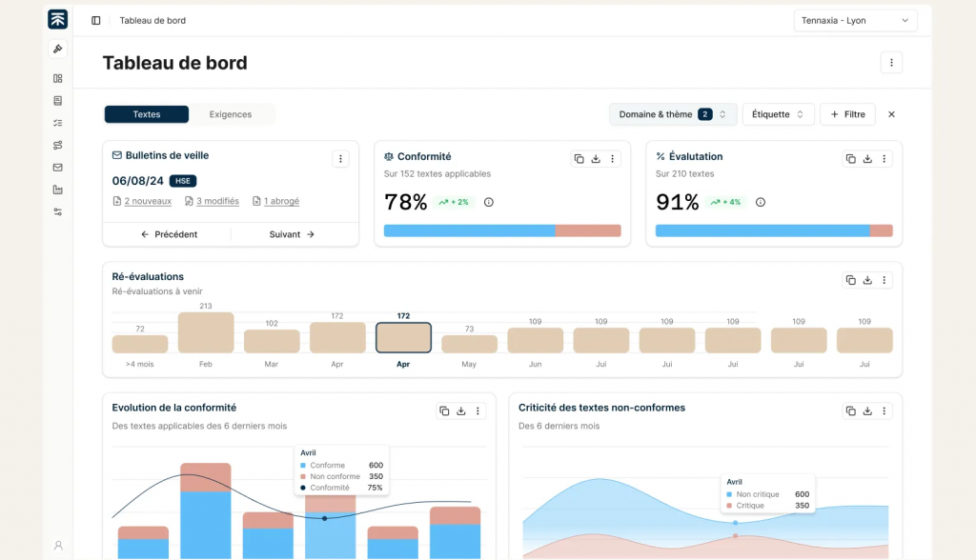
Task: Open the dashboard icon in the sidebar
Action: pos(57,78)
